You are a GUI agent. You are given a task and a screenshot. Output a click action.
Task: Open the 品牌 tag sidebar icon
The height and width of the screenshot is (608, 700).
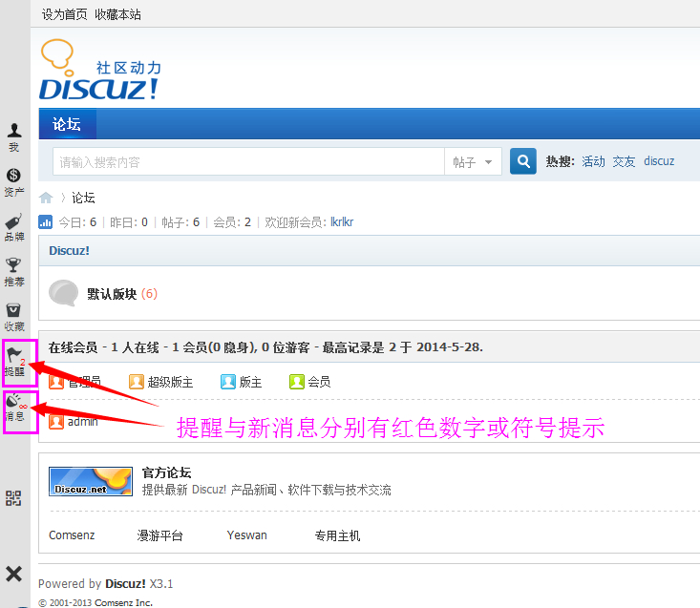tap(13, 227)
